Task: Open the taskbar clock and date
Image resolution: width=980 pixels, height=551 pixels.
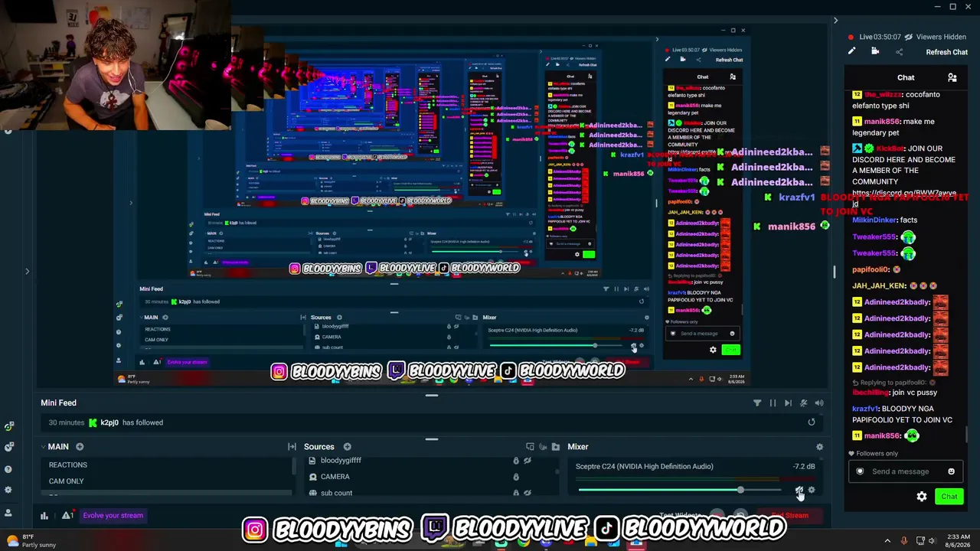Action: point(958,541)
